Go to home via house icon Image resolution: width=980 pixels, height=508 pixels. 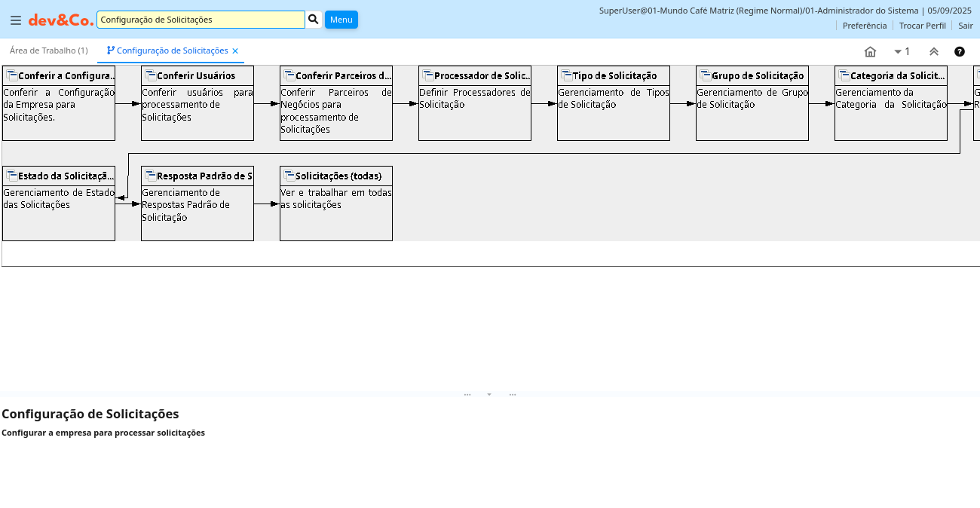[870, 51]
